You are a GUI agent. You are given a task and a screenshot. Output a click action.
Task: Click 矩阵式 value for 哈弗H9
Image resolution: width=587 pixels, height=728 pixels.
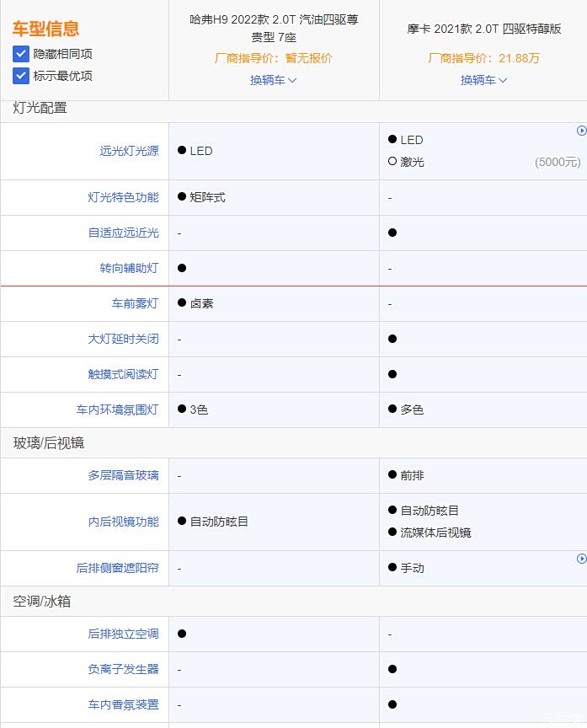pyautogui.click(x=207, y=197)
